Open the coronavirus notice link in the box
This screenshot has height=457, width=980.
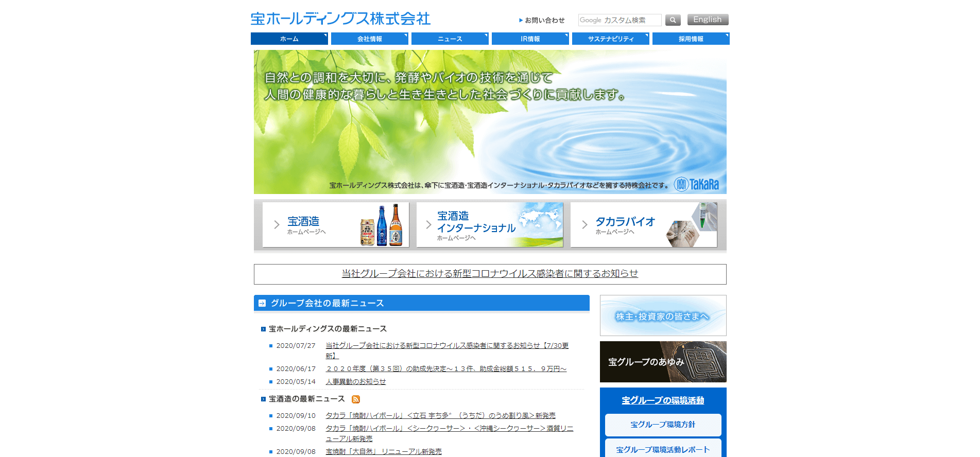(x=490, y=274)
